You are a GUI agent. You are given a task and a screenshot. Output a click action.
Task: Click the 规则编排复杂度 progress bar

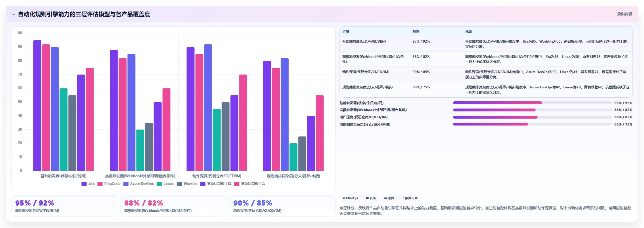pyautogui.click(x=532, y=124)
